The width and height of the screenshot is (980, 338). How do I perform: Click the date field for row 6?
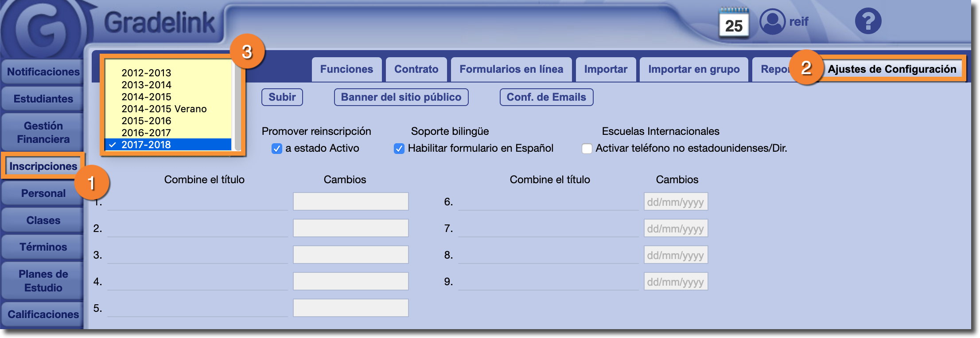point(676,202)
